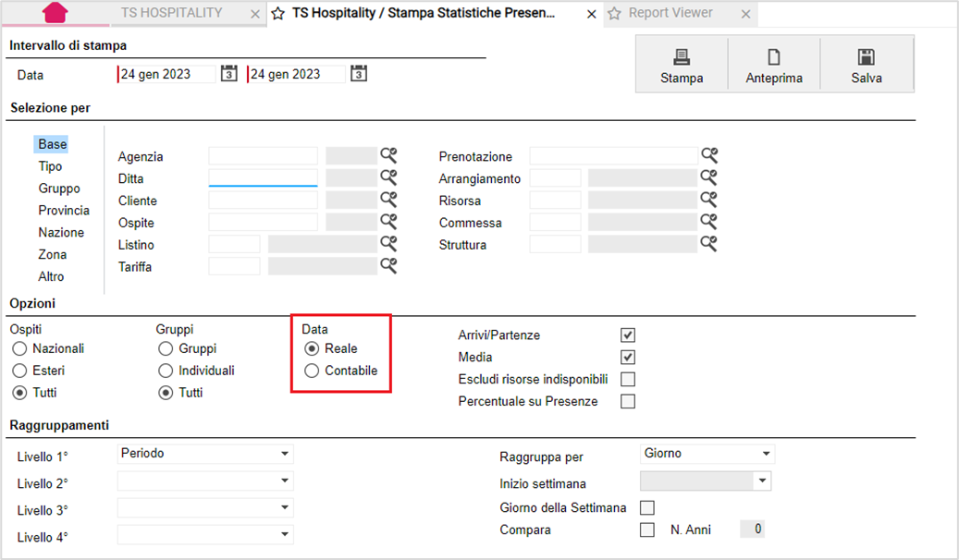Click the Cliente code input field
The width and height of the screenshot is (959, 560).
click(x=263, y=200)
